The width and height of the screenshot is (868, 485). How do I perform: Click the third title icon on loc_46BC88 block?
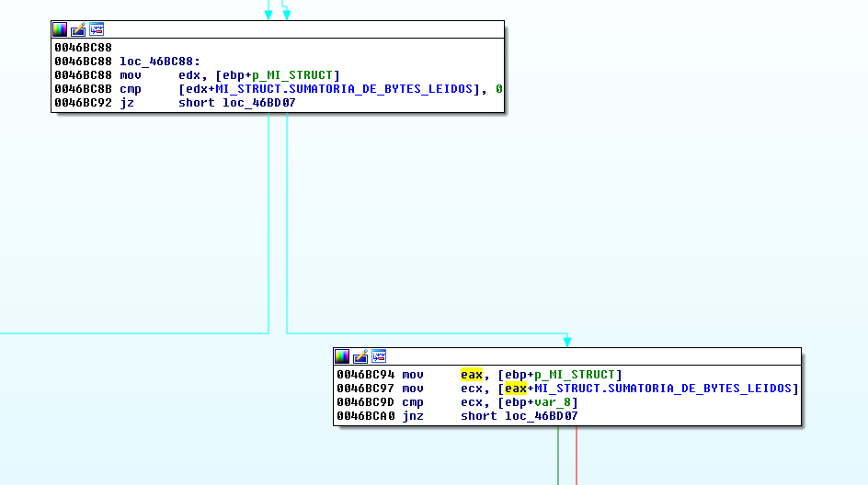pos(97,29)
